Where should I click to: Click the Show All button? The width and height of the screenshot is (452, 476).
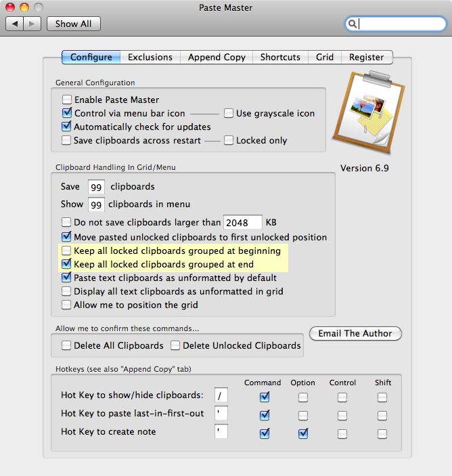pyautogui.click(x=73, y=24)
